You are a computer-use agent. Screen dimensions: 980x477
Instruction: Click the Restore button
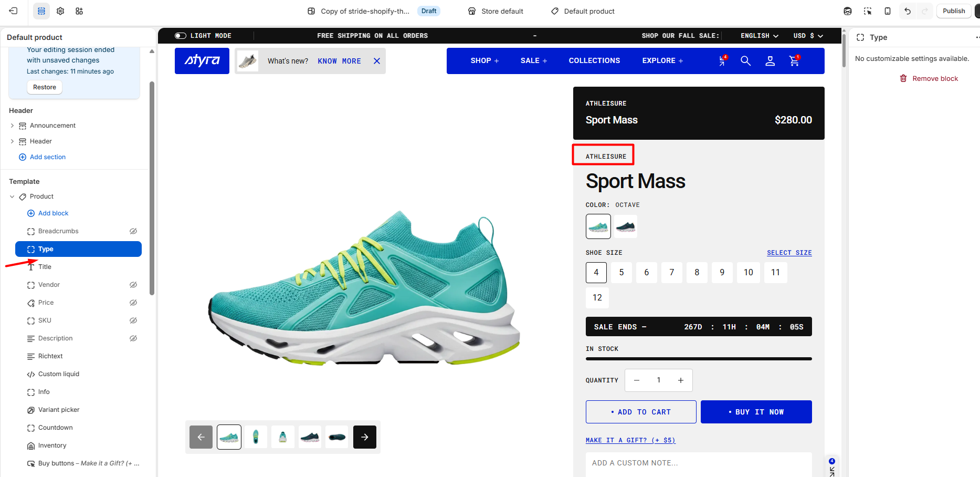[x=45, y=87]
